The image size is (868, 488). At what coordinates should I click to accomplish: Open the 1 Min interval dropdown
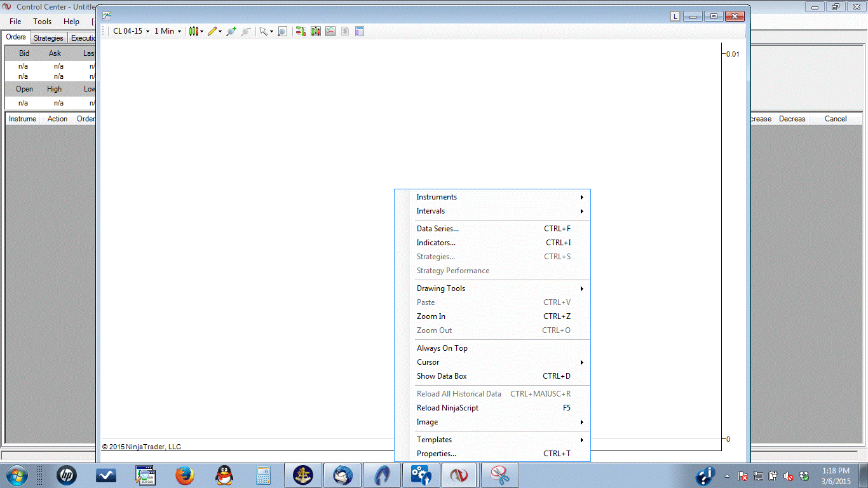coord(168,31)
